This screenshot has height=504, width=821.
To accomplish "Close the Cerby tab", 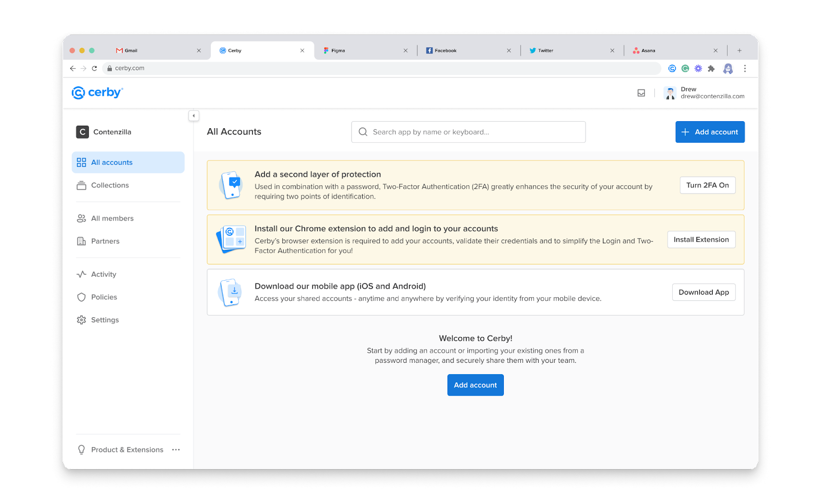I will (302, 50).
